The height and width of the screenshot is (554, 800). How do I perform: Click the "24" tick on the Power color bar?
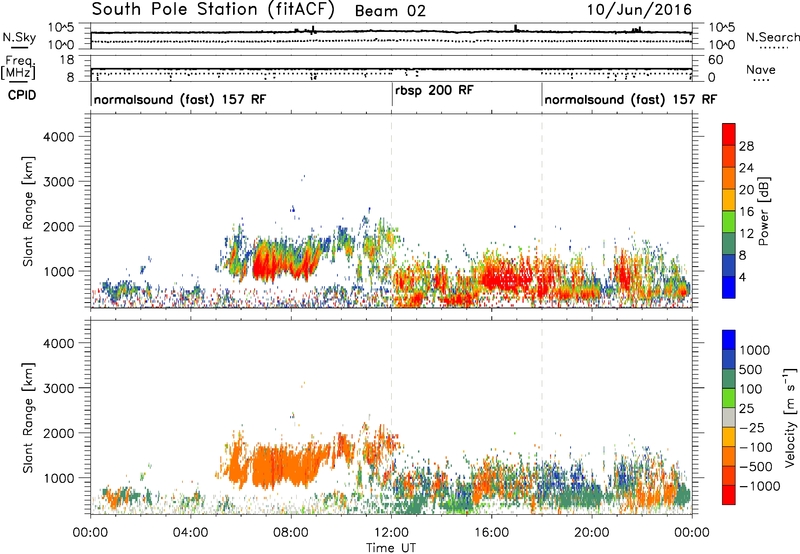(746, 168)
